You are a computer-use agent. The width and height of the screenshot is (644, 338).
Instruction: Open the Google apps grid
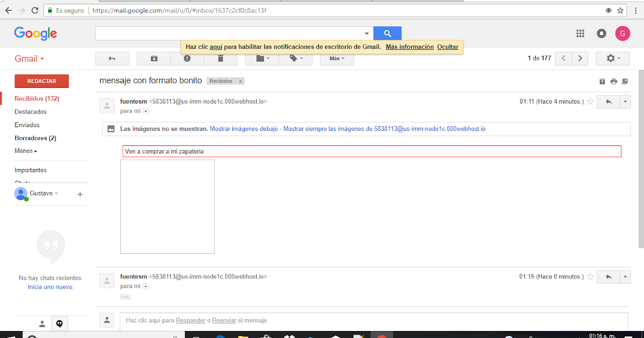[580, 33]
